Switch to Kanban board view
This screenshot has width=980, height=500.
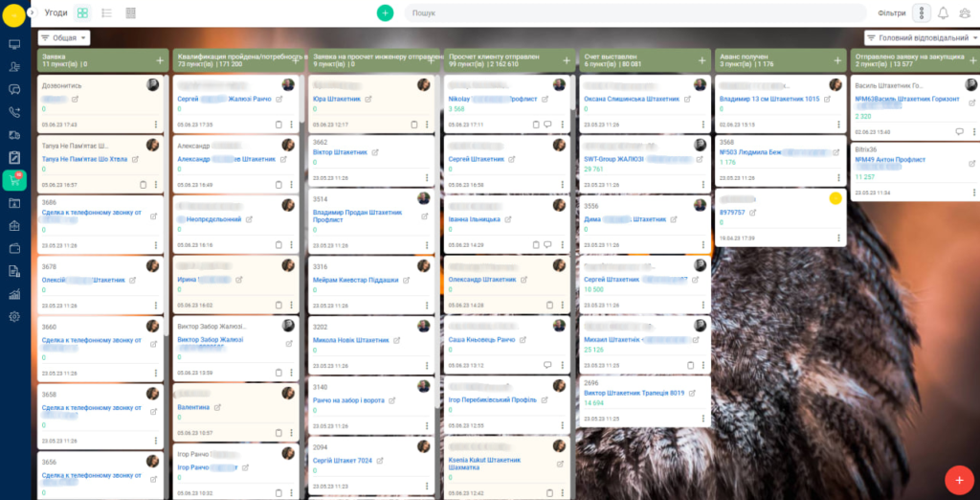(82, 13)
